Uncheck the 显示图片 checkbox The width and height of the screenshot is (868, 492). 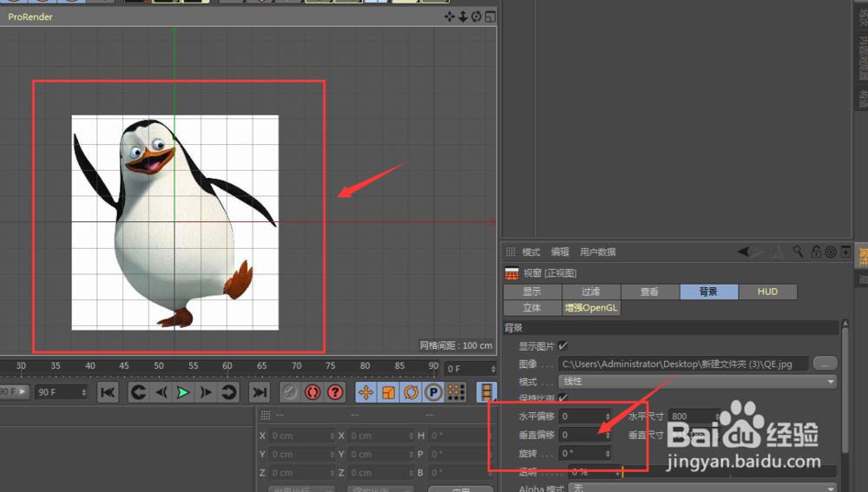[x=563, y=346]
